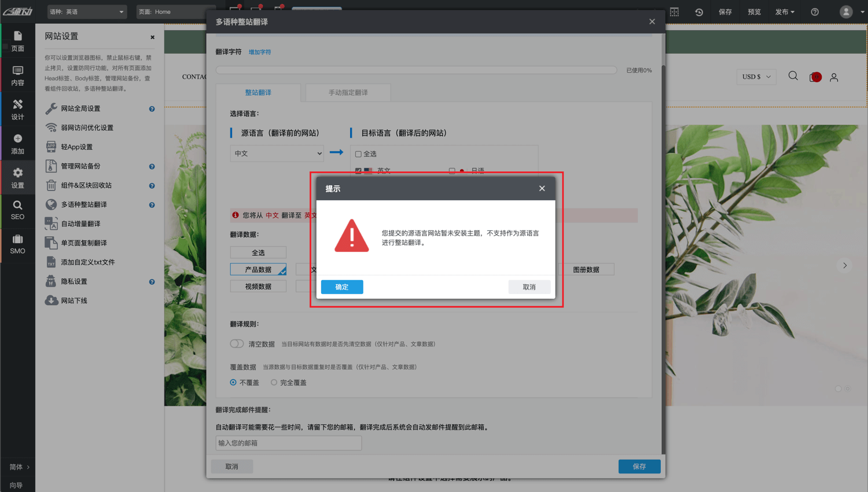Switch to the 手动指定翻译 tab

[347, 93]
